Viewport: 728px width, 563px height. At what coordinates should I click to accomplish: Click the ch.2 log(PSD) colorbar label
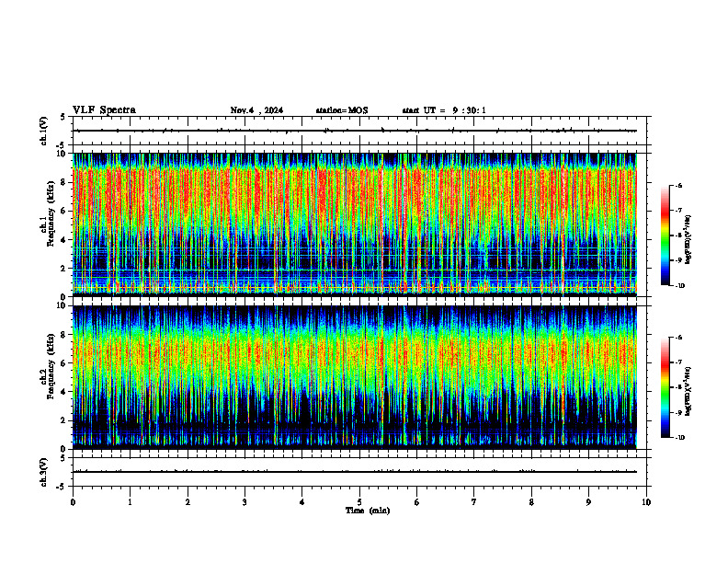[x=688, y=391]
